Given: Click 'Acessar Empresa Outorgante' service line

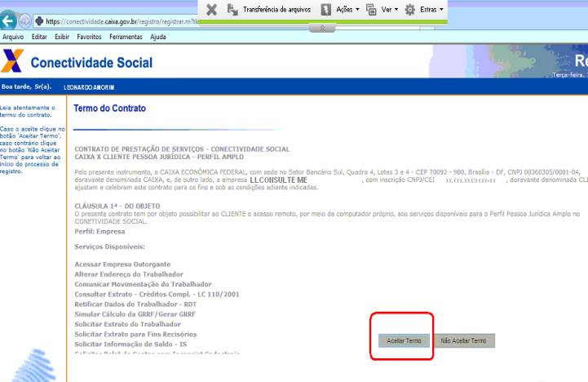Looking at the screenshot, I should pos(122,264).
